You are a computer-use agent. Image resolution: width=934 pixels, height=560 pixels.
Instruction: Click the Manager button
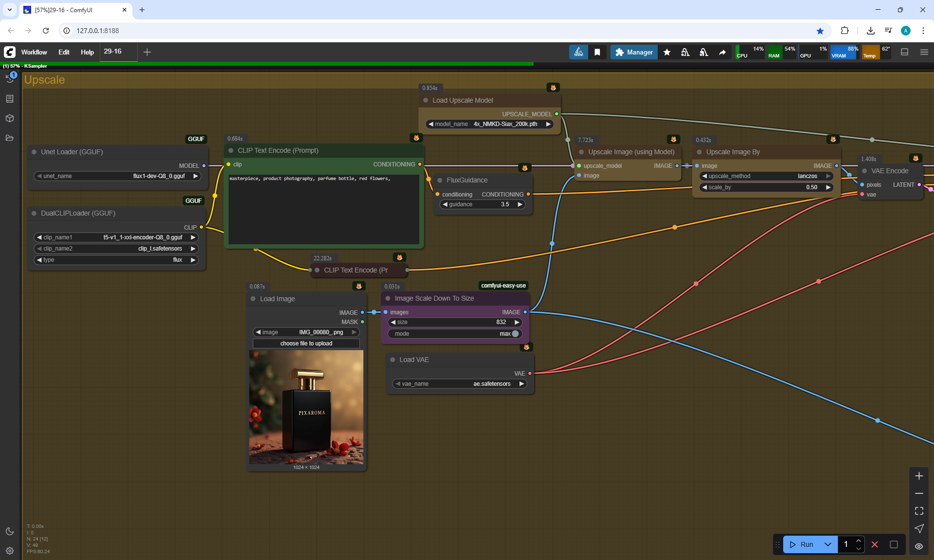pos(634,52)
